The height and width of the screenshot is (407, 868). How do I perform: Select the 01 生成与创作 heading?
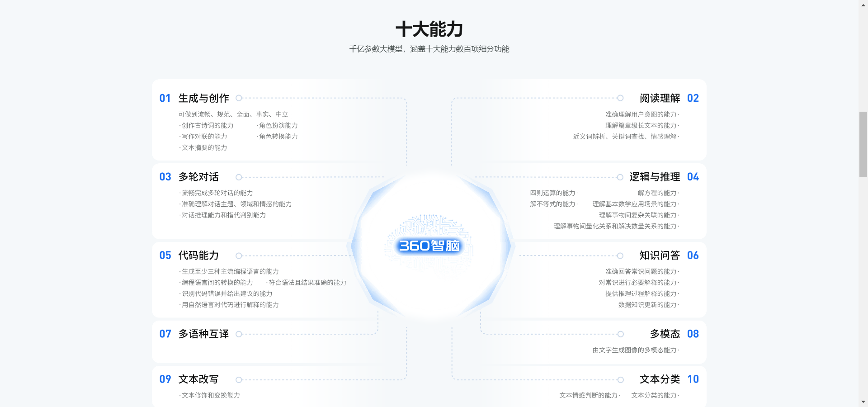click(194, 98)
